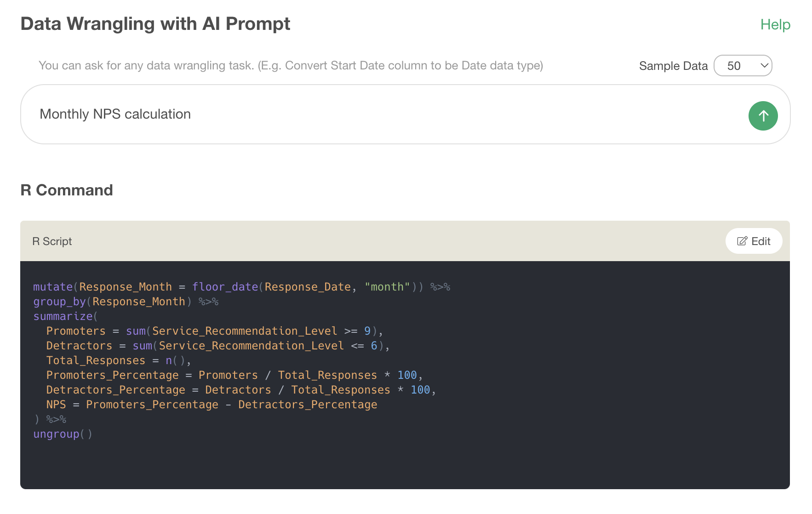The image size is (812, 514).
Task: Click the "month" string in the code
Action: pyautogui.click(x=387, y=287)
